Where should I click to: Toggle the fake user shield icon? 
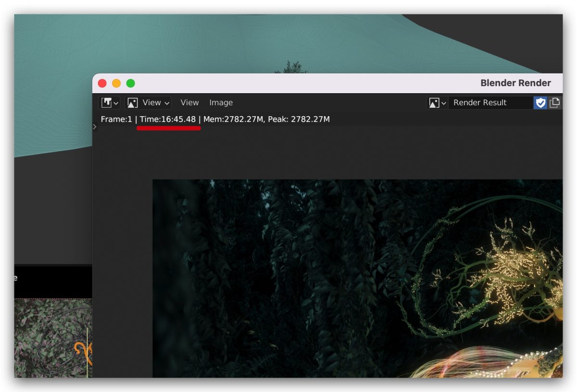coord(540,103)
